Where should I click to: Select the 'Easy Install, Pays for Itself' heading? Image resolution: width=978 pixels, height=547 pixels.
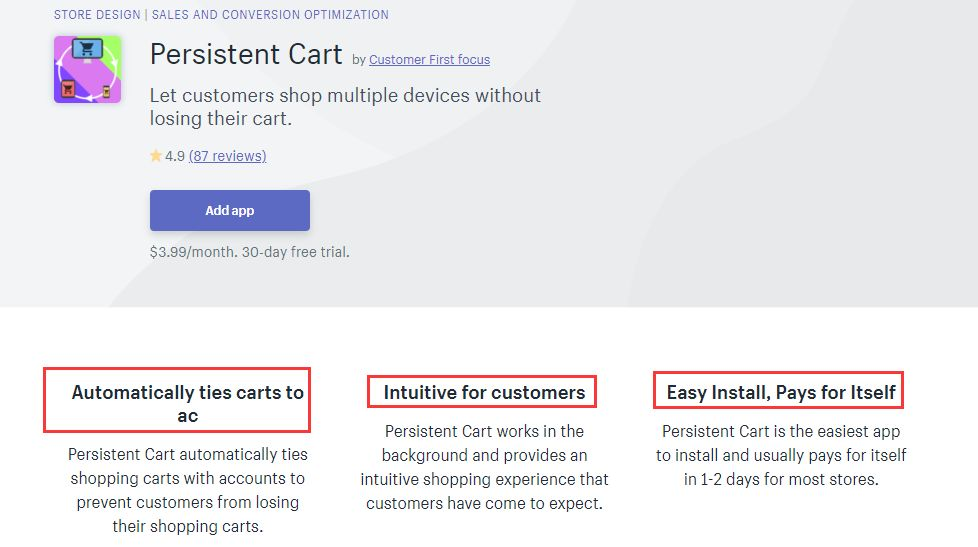point(781,392)
